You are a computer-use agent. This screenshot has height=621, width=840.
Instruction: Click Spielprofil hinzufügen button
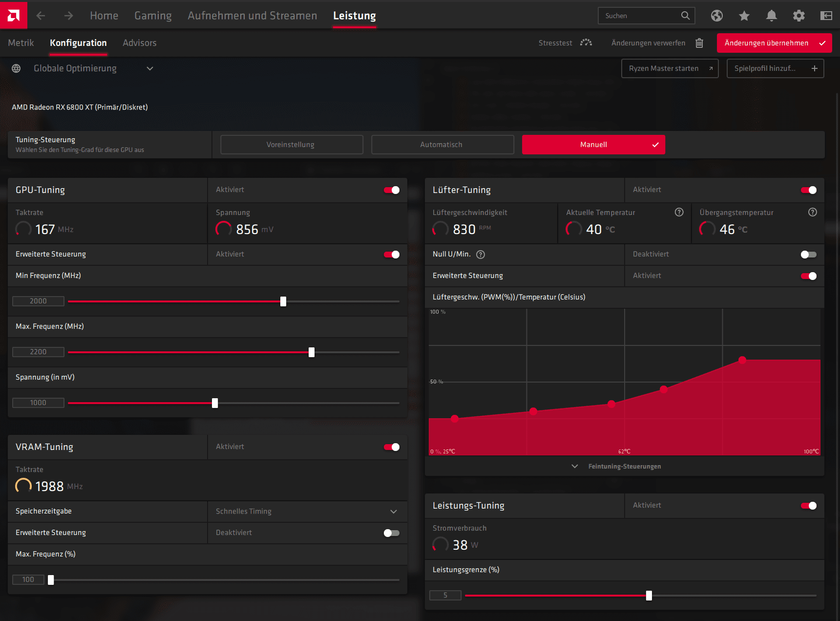point(775,68)
